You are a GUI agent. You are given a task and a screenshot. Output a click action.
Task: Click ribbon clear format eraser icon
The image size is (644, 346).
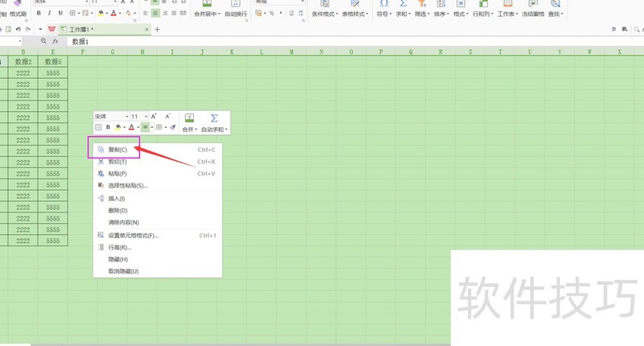click(129, 13)
